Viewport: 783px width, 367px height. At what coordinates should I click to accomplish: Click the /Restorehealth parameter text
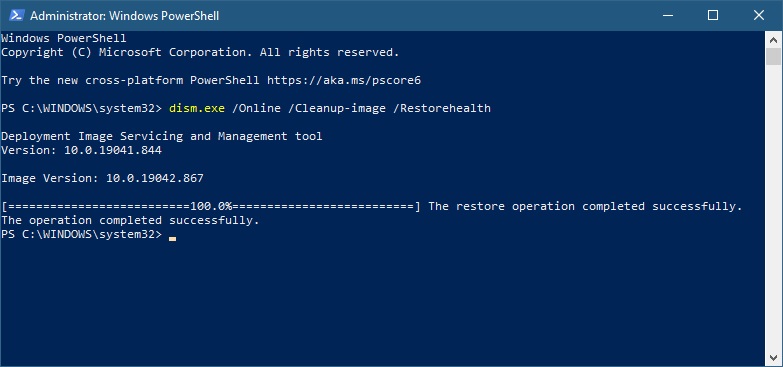pos(442,108)
